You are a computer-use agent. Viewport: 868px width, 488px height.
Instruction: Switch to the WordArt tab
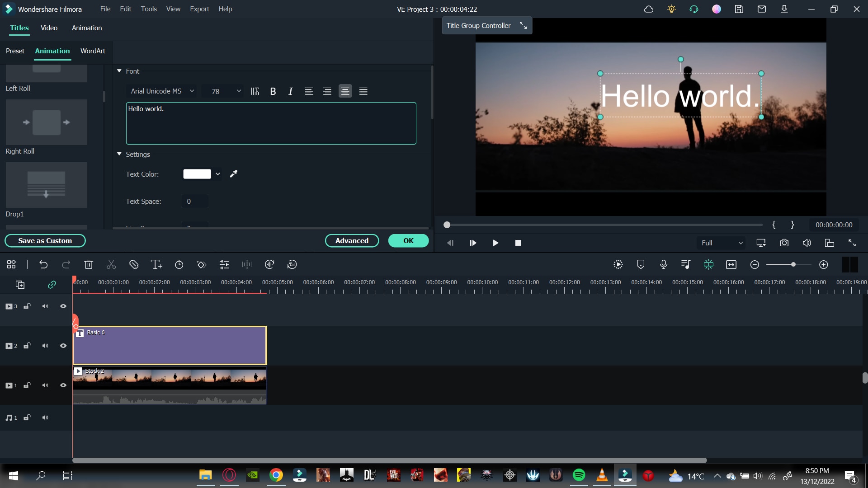click(93, 51)
